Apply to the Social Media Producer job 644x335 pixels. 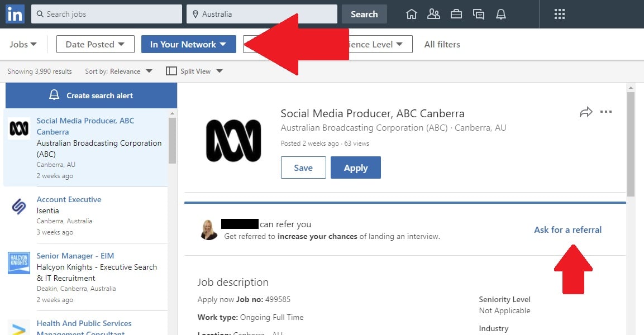356,167
